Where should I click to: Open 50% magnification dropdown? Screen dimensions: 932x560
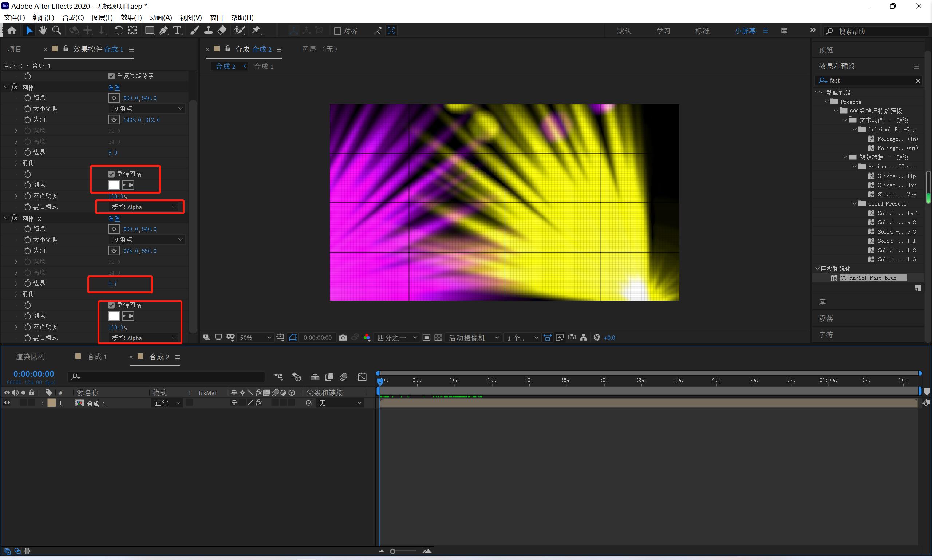255,338
